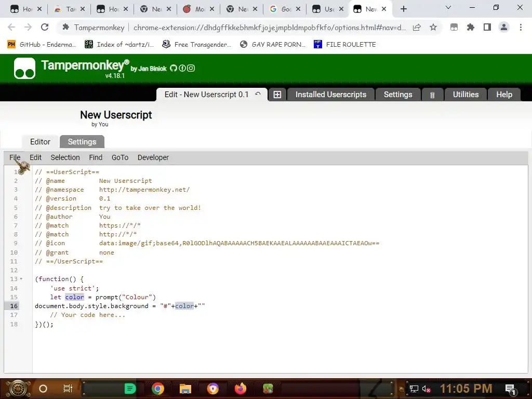Open the trash can tab
Viewport: 532px width, 399px height.
tap(432, 95)
